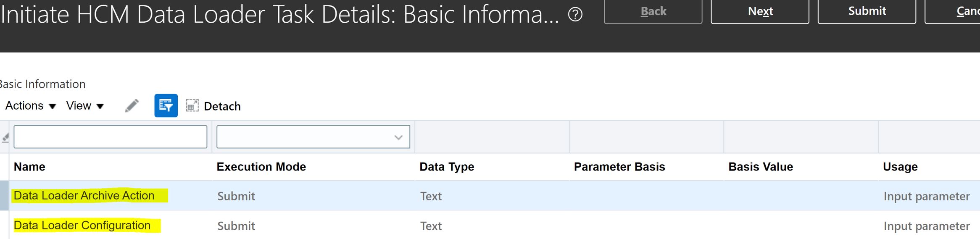Screen dimensions: 980x239
Task: Toggle the Query By Example filter icon
Action: [166, 106]
